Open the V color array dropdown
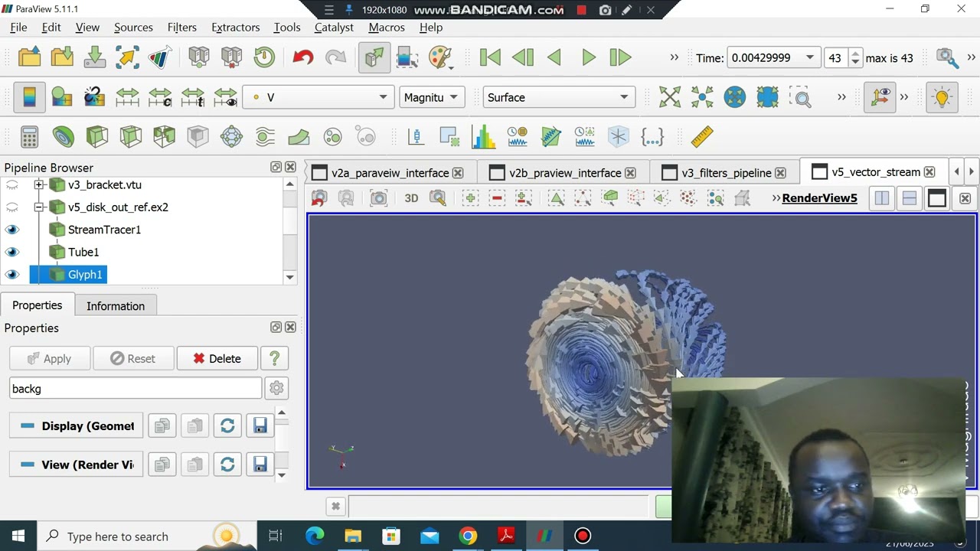The height and width of the screenshot is (551, 980). coord(318,97)
